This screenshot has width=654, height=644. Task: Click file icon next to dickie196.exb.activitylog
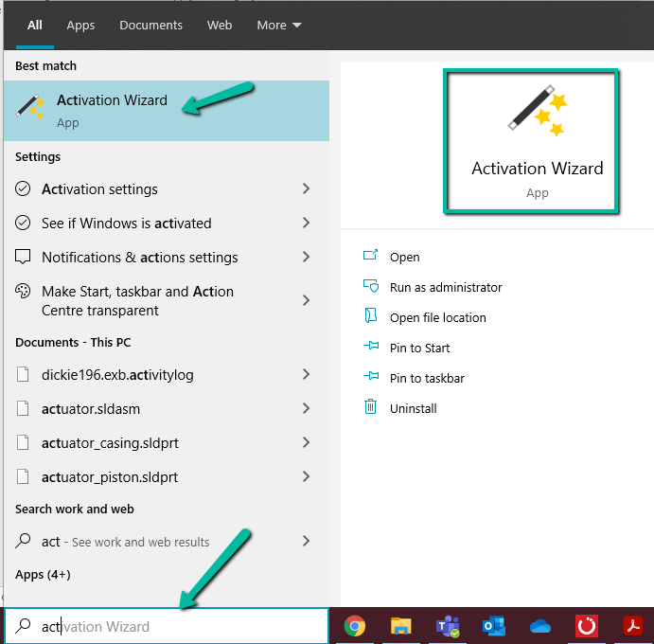tap(23, 374)
